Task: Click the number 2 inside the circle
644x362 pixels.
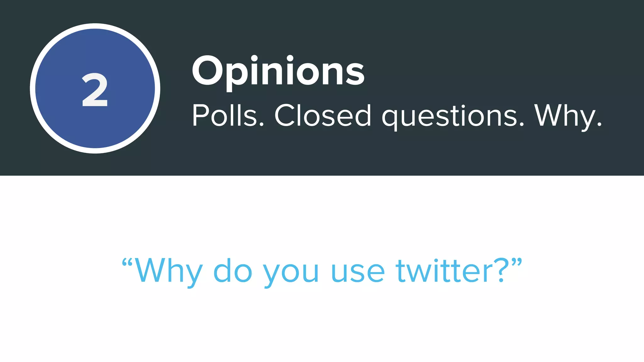Action: point(95,91)
